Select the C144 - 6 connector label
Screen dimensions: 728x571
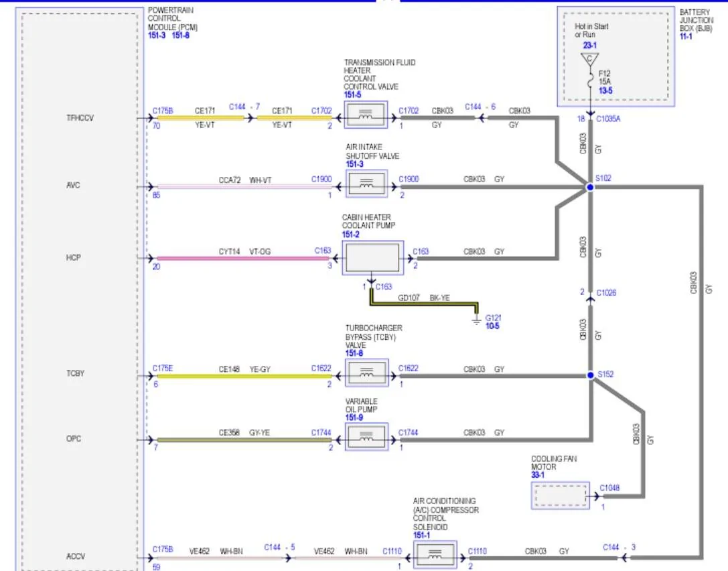(480, 107)
